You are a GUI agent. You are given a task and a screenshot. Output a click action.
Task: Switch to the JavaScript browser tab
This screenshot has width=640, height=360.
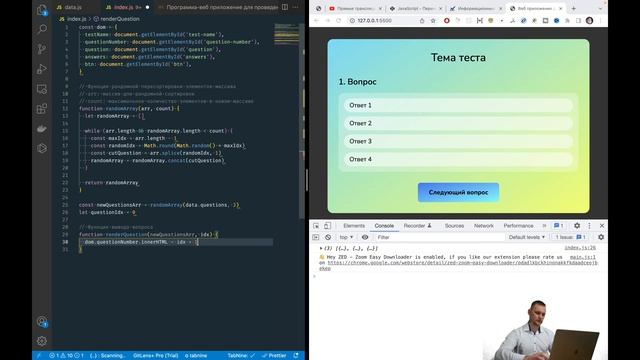(415, 8)
